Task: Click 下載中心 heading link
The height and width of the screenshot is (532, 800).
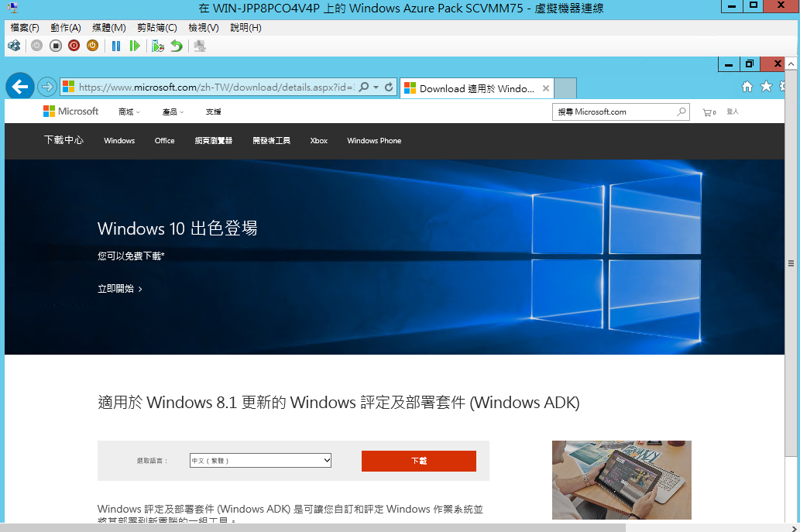Action: (x=64, y=139)
